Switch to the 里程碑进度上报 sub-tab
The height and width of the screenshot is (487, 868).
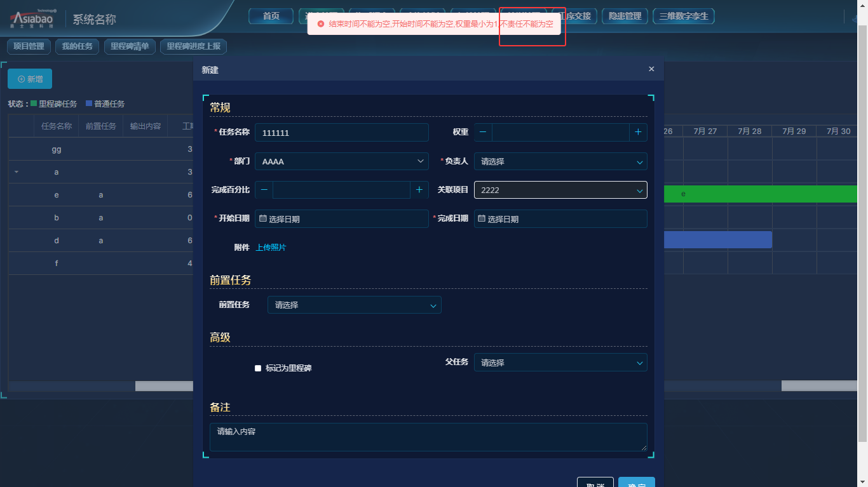[x=194, y=46]
